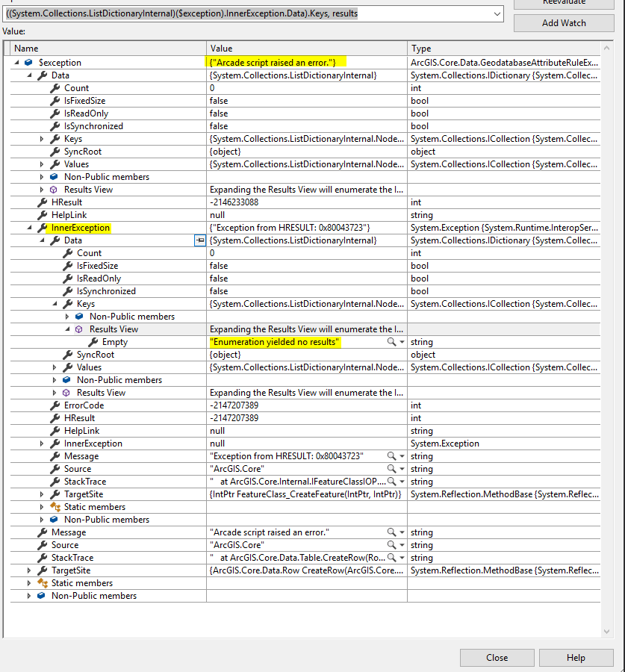This screenshot has height=672, width=625.
Task: Click the wrench icon beside HelpLink under $exception
Action: (x=42, y=215)
